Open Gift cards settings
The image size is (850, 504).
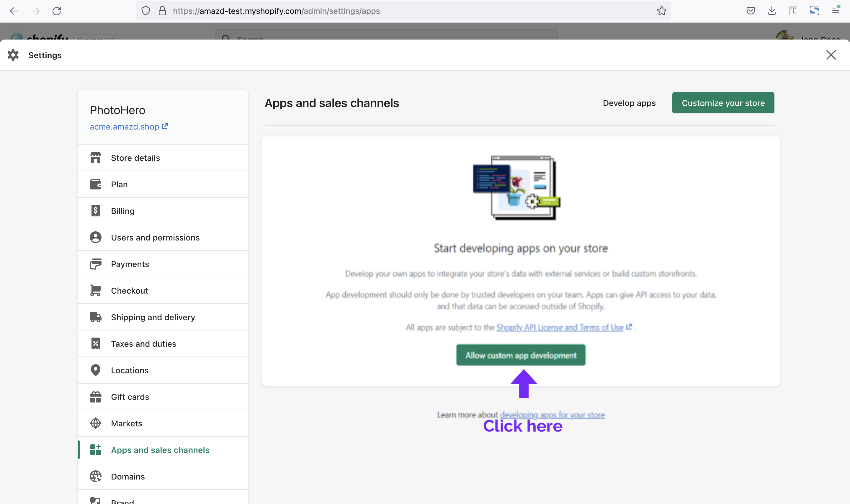pyautogui.click(x=163, y=397)
